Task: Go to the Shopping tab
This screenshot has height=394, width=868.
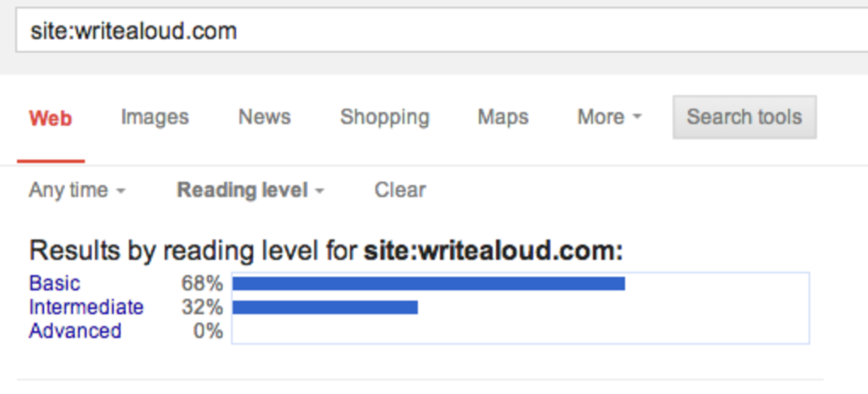Action: pyautogui.click(x=385, y=117)
